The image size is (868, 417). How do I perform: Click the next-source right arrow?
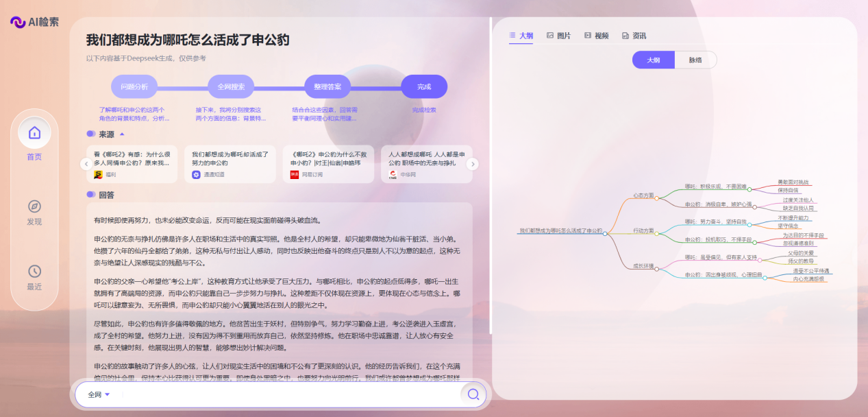473,164
